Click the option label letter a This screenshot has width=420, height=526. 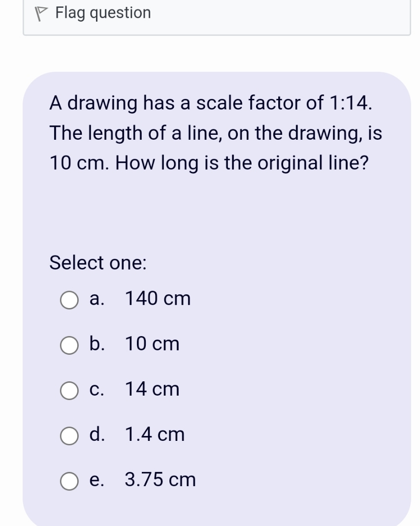[97, 298]
